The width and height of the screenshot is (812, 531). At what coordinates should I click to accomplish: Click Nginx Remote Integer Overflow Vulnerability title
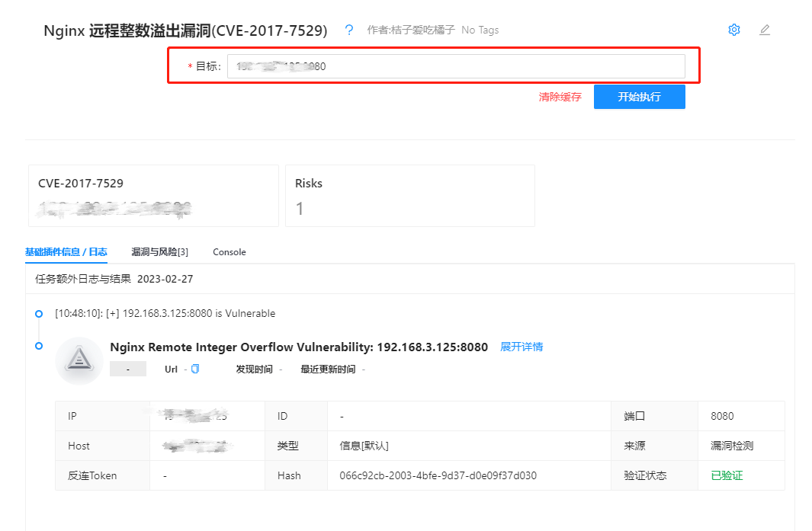pos(299,347)
